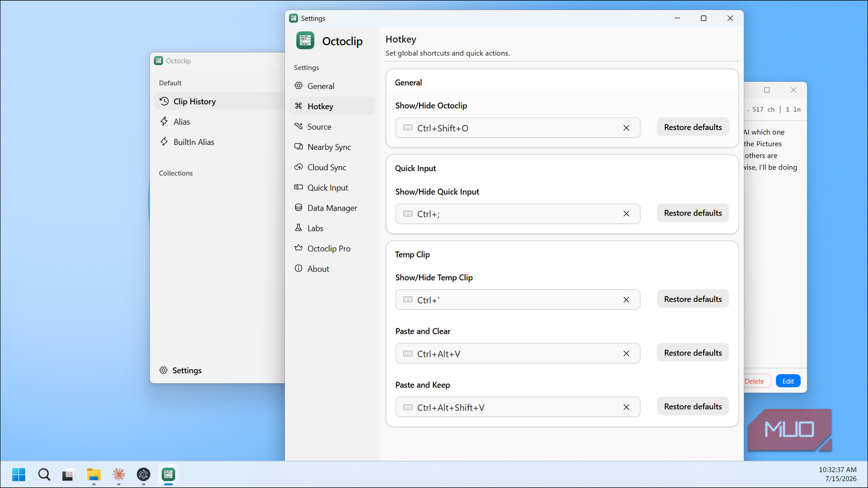Restore defaults for Paste and Clear
Viewport: 868px width, 488px height.
point(693,353)
